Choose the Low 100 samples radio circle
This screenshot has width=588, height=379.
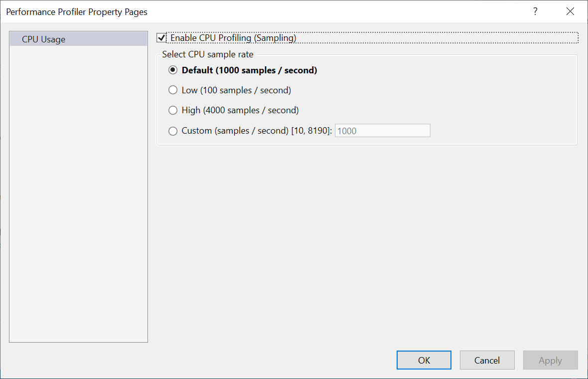click(173, 90)
